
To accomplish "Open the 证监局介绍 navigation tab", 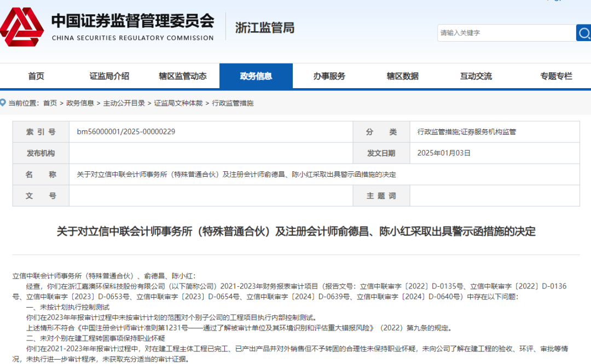I will tap(109, 76).
